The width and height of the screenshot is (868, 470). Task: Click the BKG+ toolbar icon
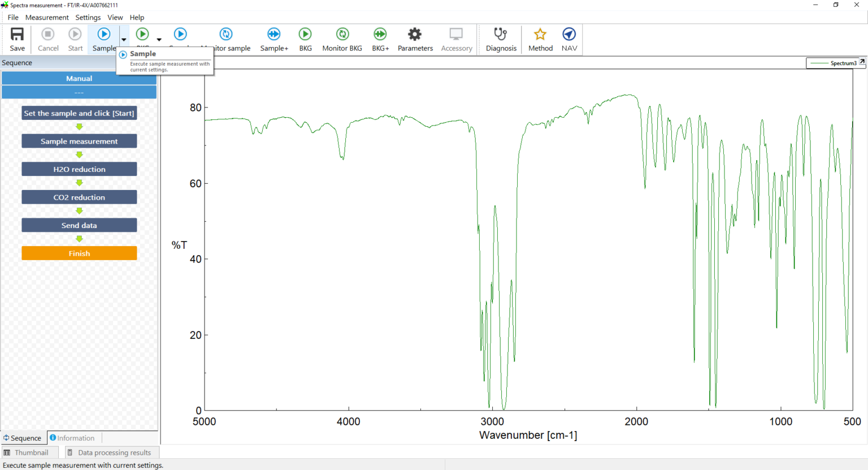coord(380,34)
